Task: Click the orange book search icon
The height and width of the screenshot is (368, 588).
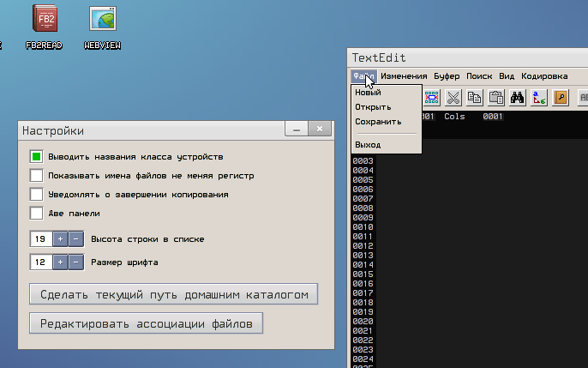Action: (561, 98)
